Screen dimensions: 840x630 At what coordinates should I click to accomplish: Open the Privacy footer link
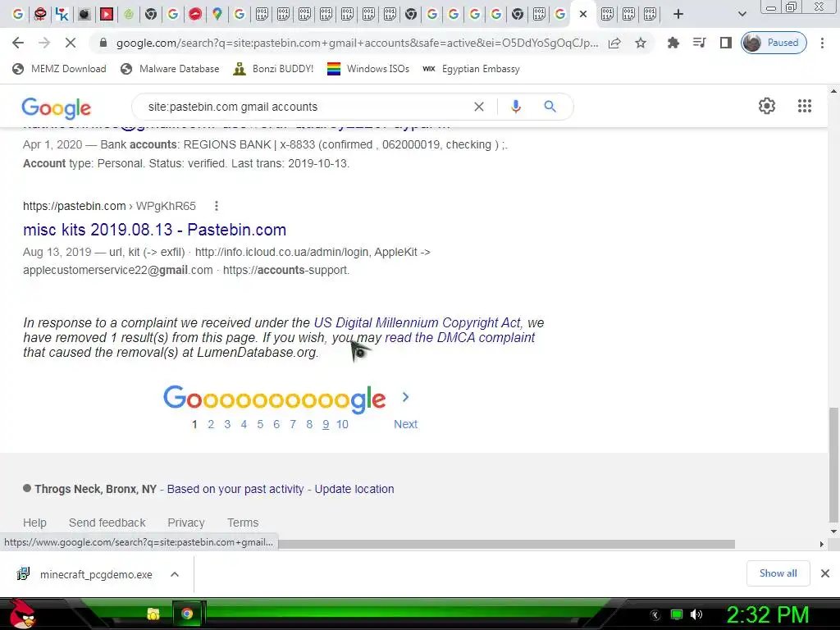click(x=186, y=523)
